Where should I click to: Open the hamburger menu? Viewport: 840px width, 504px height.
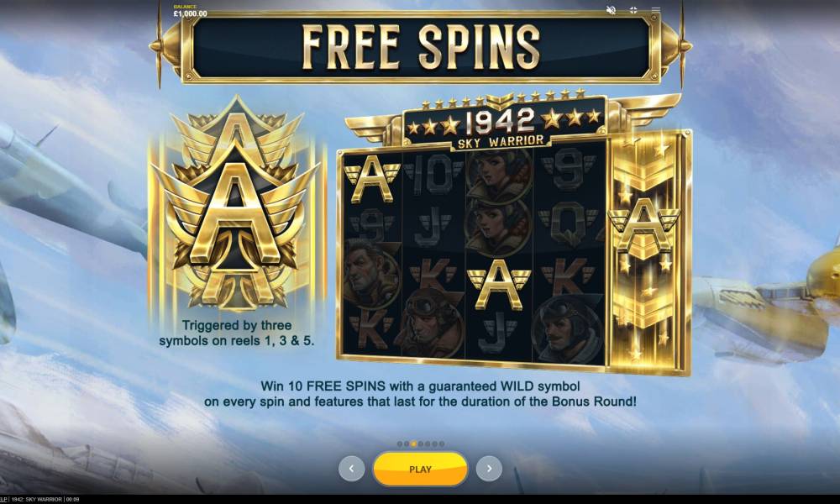656,10
